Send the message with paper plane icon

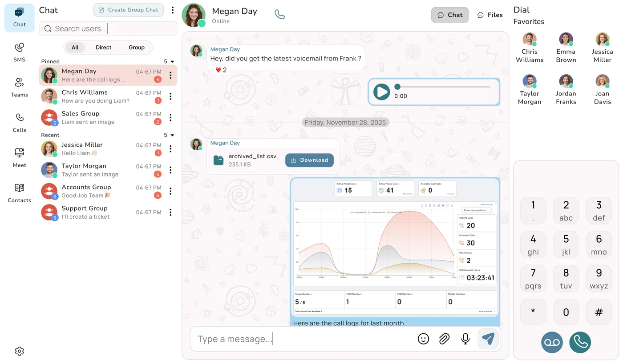click(x=488, y=339)
